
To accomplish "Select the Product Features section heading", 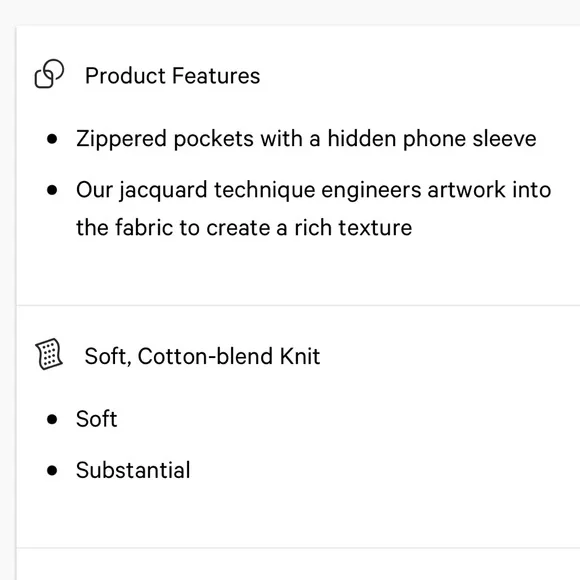I will click(172, 76).
